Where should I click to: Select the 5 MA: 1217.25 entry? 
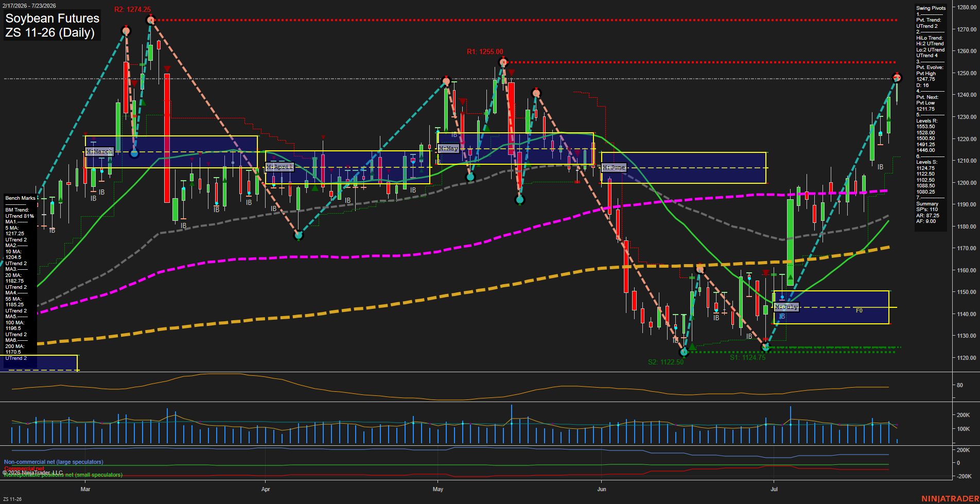point(15,231)
